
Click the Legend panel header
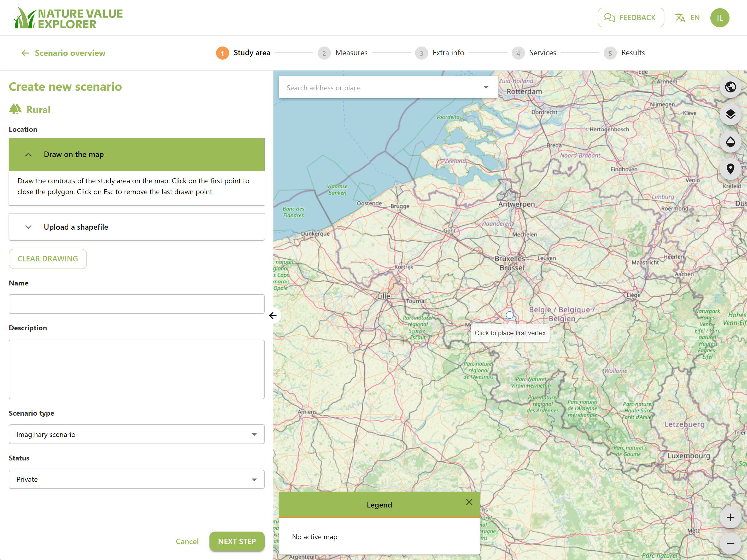(379, 504)
